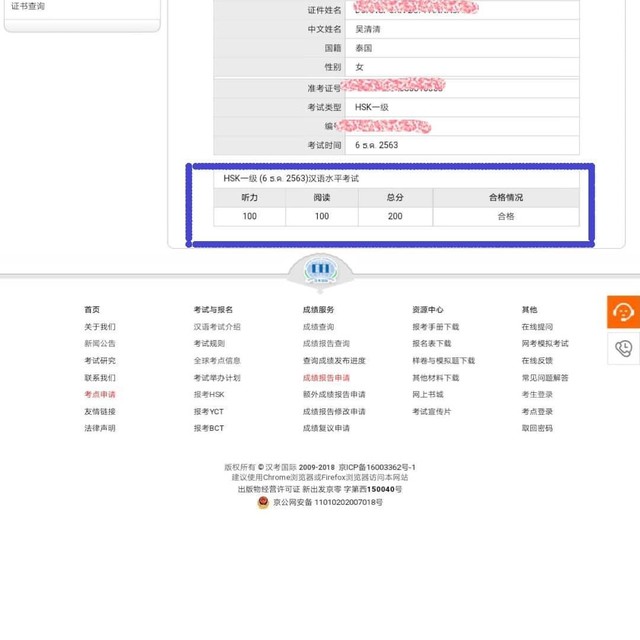640x640 pixels.
Task: Open 证书查询 in the left sidebar
Action: 28,7
